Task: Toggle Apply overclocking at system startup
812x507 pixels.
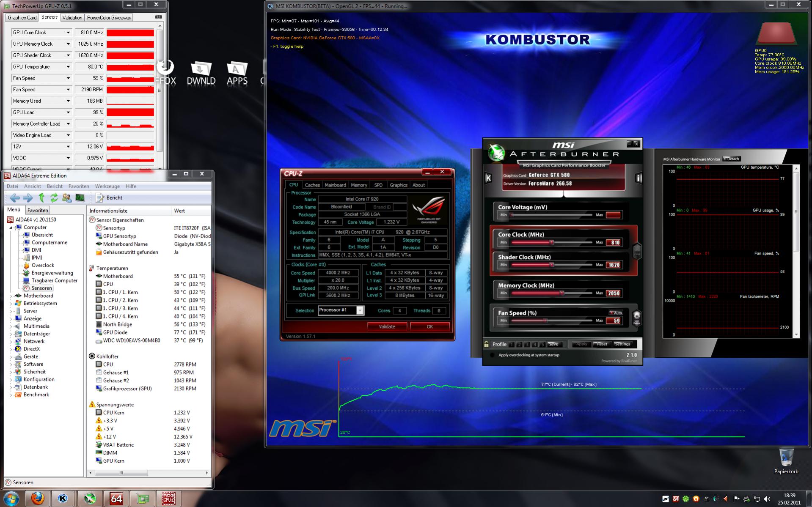Action: click(492, 355)
